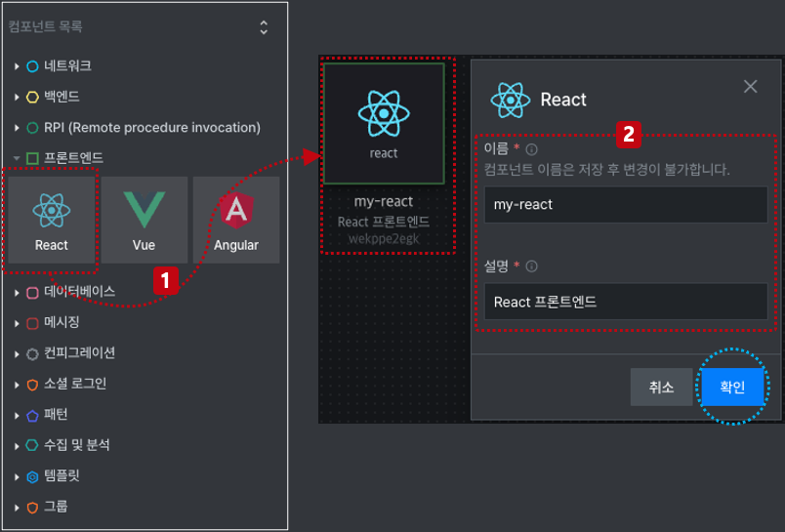Click the 설명 input field

[626, 302]
